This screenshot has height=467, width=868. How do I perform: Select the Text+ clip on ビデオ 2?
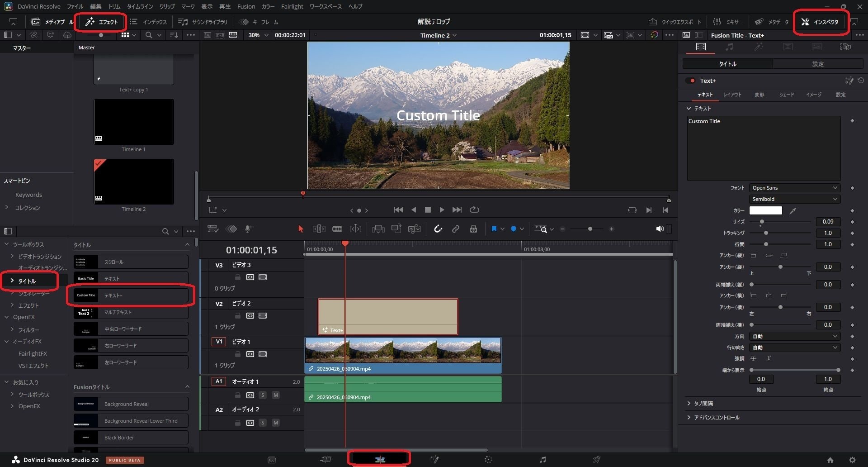pyautogui.click(x=388, y=317)
